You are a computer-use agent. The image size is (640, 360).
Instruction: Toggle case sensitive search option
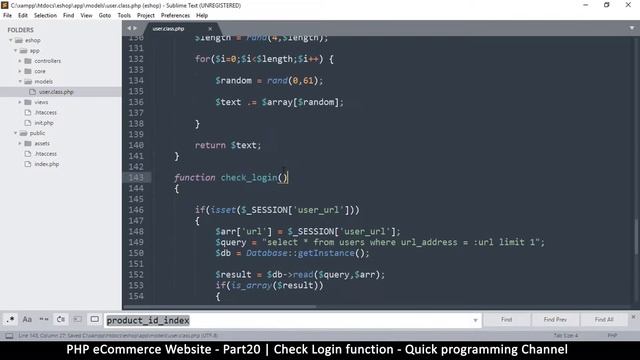(x=27, y=319)
